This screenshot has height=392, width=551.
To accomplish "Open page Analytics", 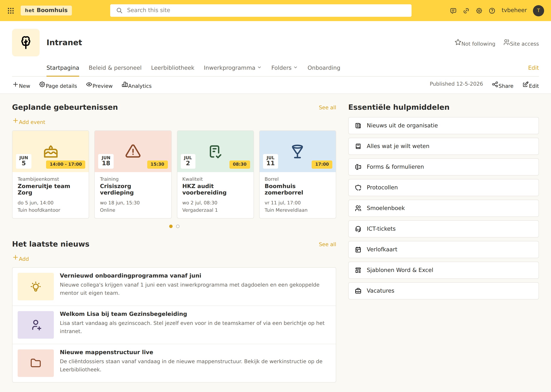I will (137, 85).
